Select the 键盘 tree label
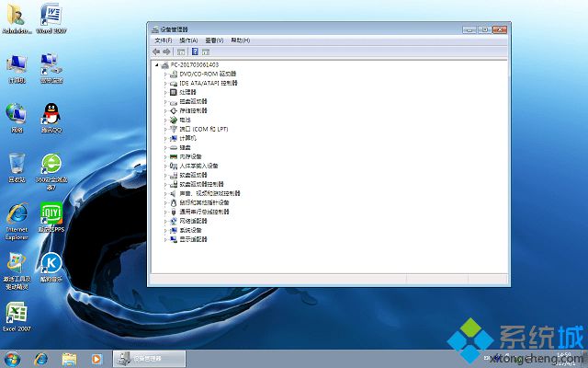The height and width of the screenshot is (368, 588). [x=186, y=147]
